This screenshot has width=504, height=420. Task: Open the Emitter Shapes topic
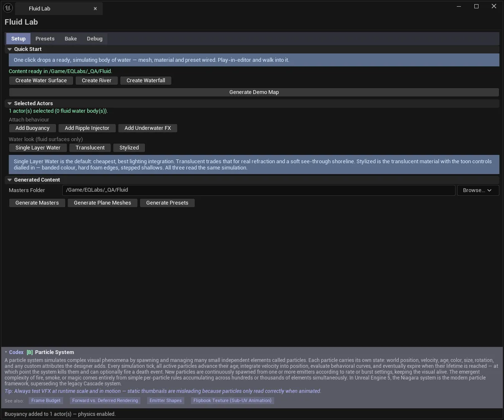point(165,400)
